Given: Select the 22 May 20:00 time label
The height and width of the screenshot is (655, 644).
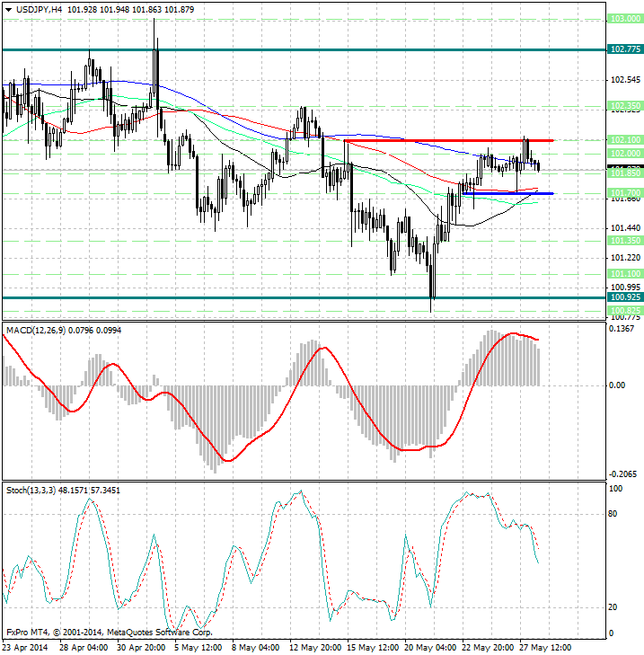Looking at the screenshot, I should [x=488, y=648].
